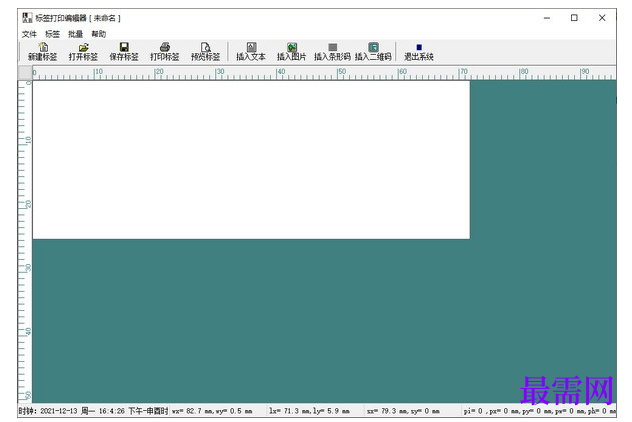Insert a picture using 插入图片

pos(292,52)
